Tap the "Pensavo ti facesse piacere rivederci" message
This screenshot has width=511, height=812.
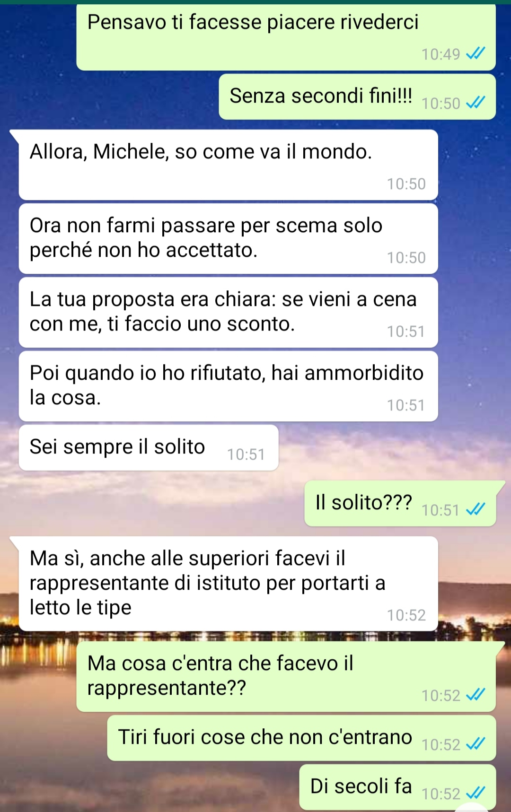[x=286, y=37]
